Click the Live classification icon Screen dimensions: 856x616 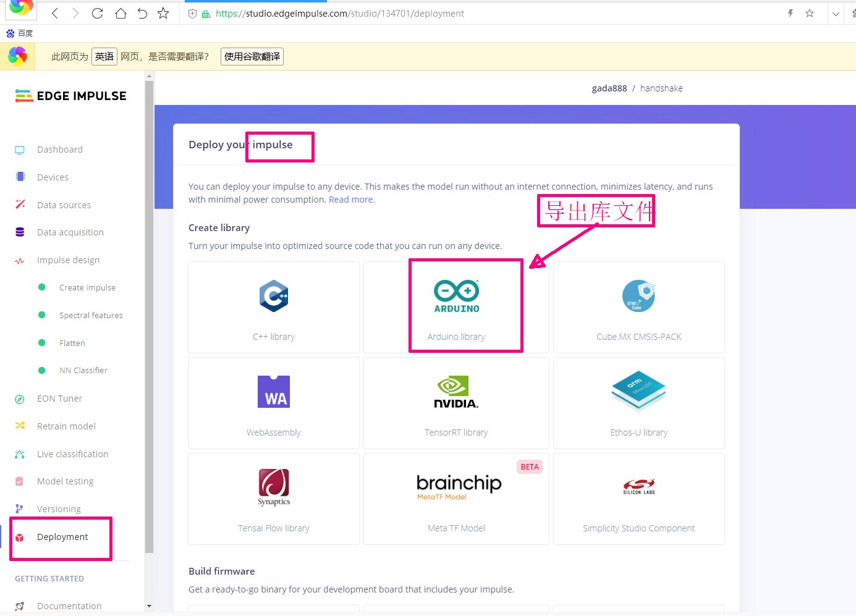click(x=20, y=454)
